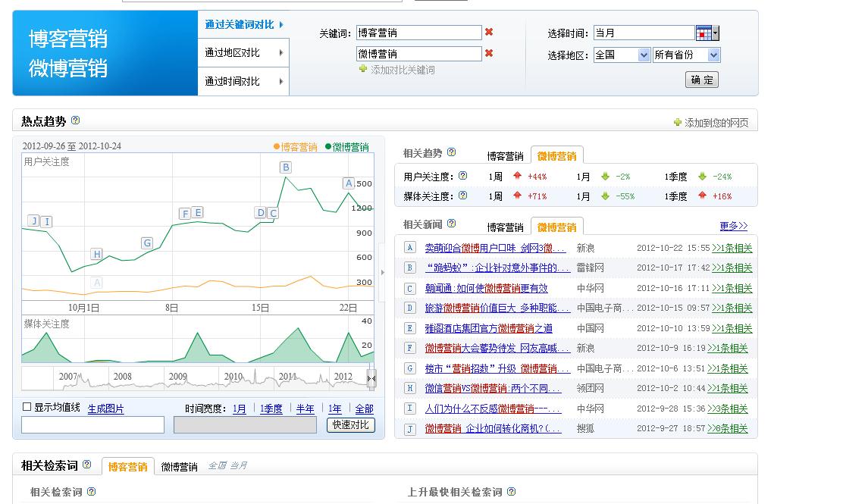Open the 所有省份 province dropdown
Screen dimensions: 843x504
(x=686, y=55)
